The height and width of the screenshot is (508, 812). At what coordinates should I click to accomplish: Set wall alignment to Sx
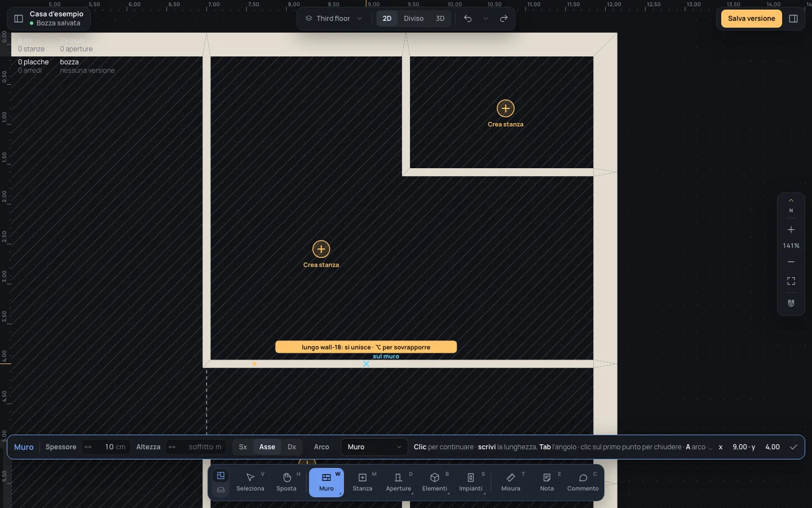[x=243, y=447]
